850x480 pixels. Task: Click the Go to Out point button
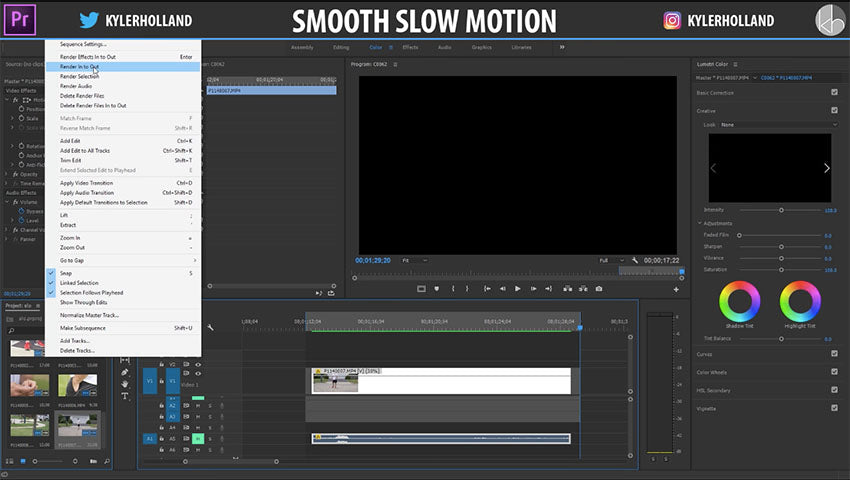coord(549,289)
